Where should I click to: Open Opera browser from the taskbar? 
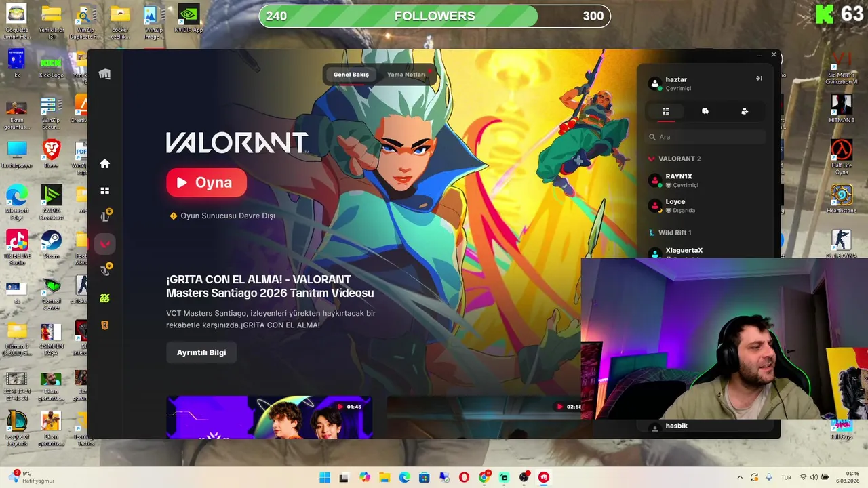pos(464,477)
